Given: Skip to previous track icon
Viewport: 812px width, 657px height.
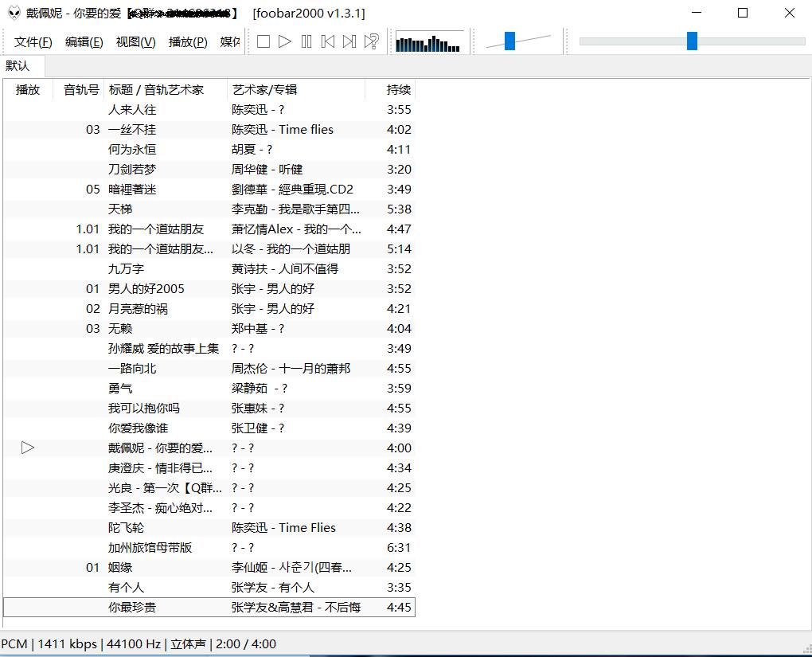Looking at the screenshot, I should (327, 41).
